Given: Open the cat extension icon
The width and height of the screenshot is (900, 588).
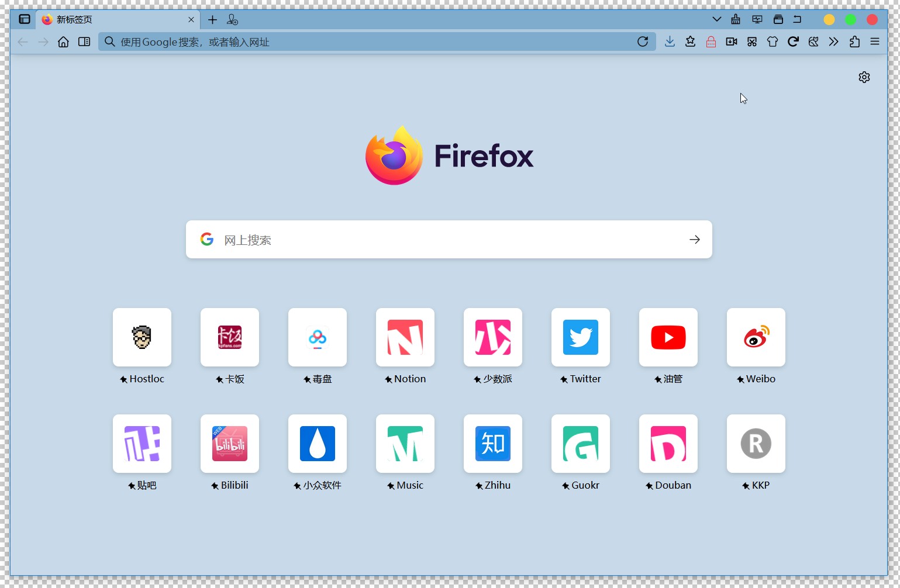Looking at the screenshot, I should click(813, 41).
